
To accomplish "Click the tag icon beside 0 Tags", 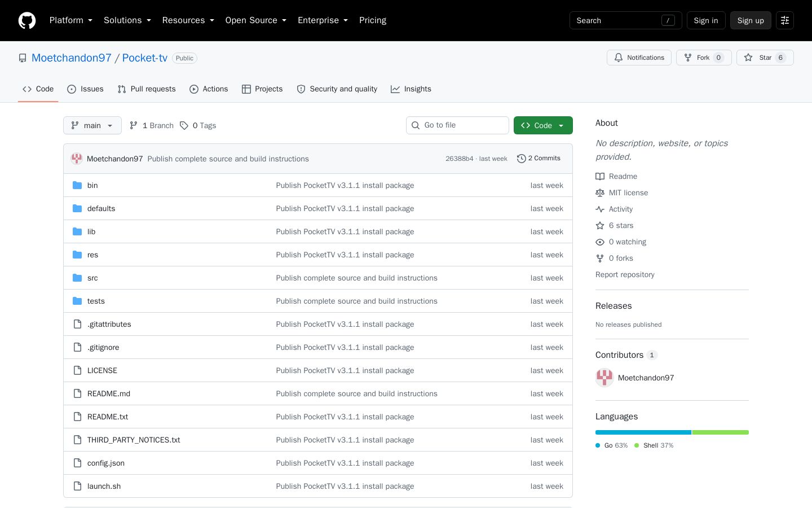I will 184,125.
